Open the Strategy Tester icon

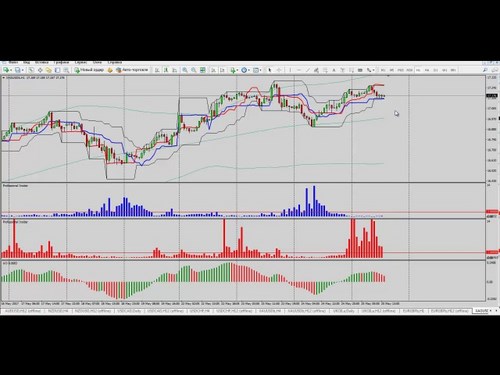[66, 70]
